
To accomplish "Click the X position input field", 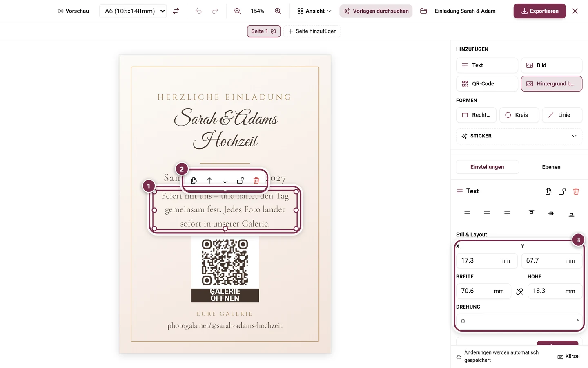I will pos(487,261).
